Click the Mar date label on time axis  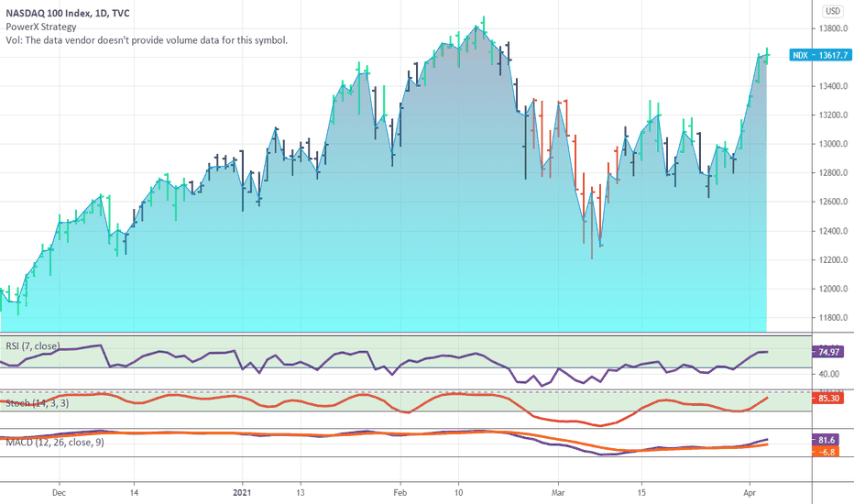pyautogui.click(x=558, y=493)
